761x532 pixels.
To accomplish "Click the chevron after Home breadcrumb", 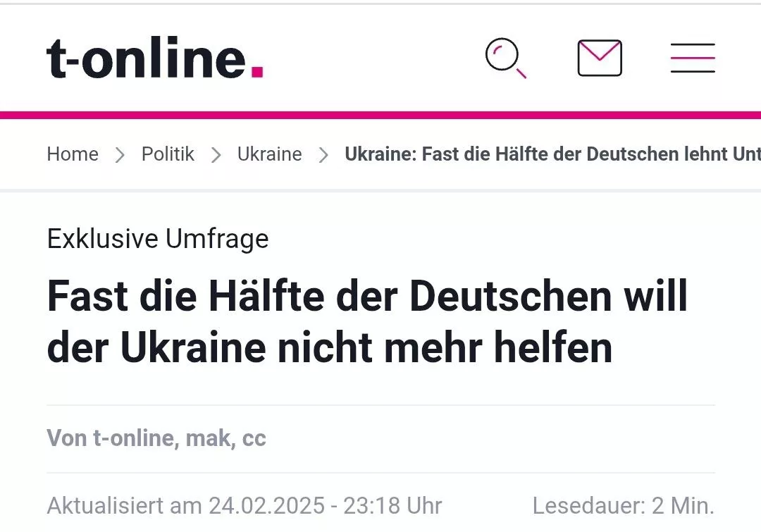I will coord(120,155).
